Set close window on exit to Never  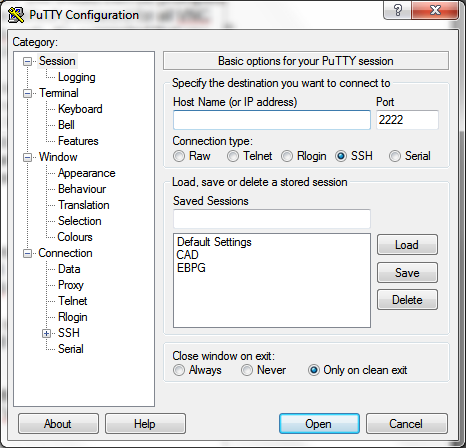click(247, 370)
